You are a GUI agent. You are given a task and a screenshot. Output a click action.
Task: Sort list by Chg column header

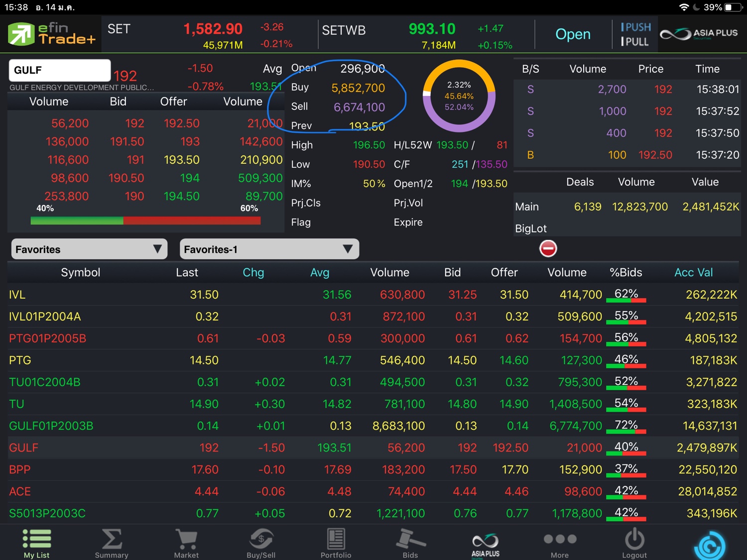253,273
